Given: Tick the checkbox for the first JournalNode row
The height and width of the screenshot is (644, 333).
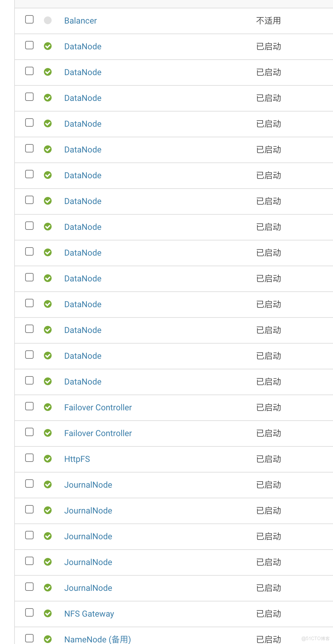Looking at the screenshot, I should coord(29,483).
